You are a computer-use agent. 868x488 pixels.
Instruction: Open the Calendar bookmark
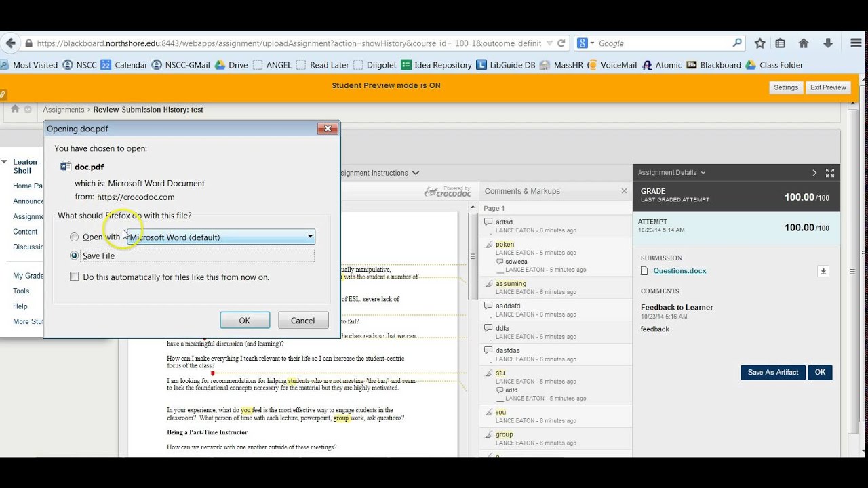124,65
